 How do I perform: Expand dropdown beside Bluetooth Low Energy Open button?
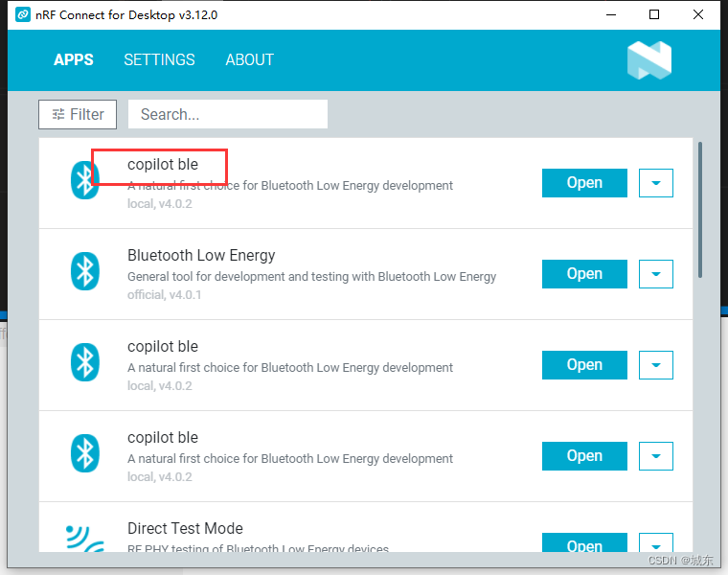click(x=655, y=274)
